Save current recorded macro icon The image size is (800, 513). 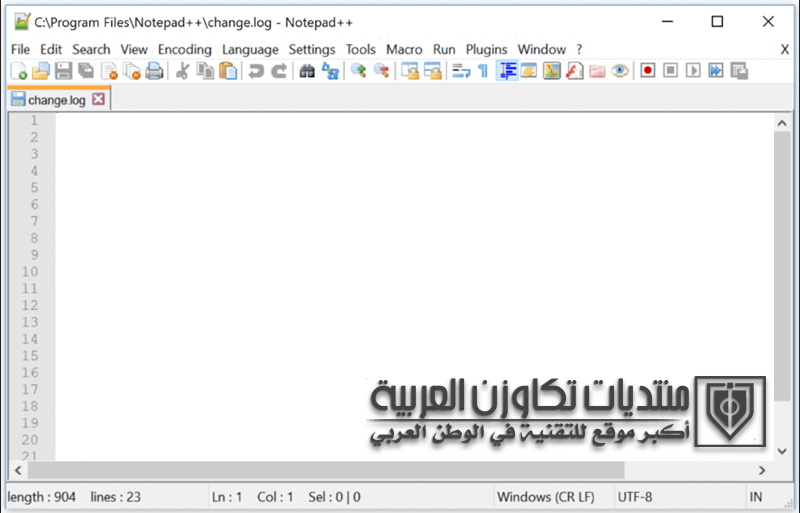(x=739, y=70)
